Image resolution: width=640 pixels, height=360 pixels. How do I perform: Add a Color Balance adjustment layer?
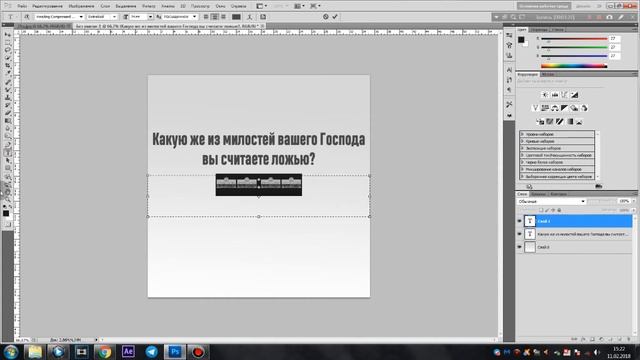[555, 108]
